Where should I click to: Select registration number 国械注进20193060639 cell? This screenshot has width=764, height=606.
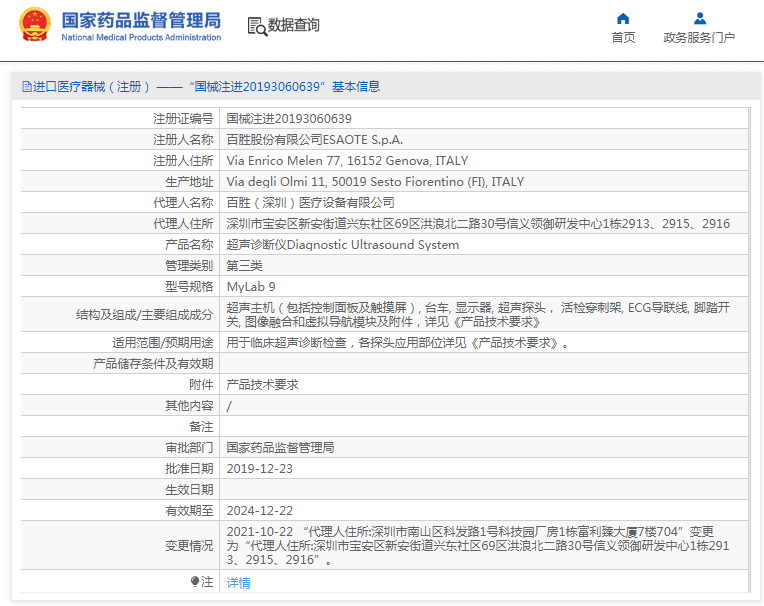[x=289, y=119]
